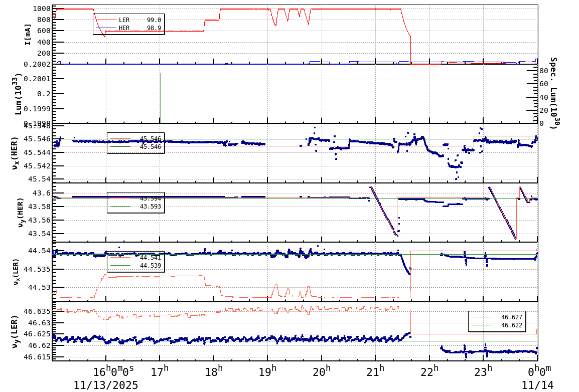Click the Lum(10³³) y-axis label
This screenshot has height=392, width=579.
[19, 93]
